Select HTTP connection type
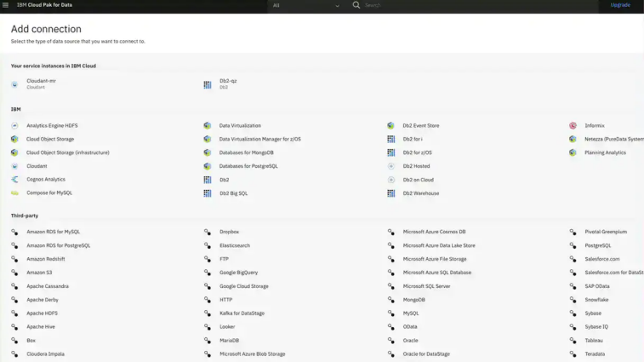Image resolution: width=644 pixels, height=362 pixels. click(226, 300)
